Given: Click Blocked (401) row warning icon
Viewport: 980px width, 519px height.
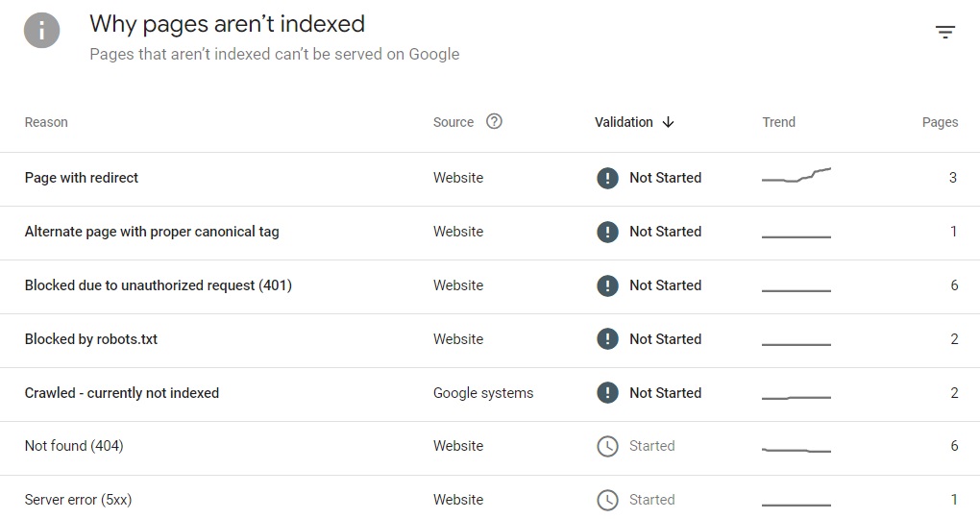Looking at the screenshot, I should point(607,285).
